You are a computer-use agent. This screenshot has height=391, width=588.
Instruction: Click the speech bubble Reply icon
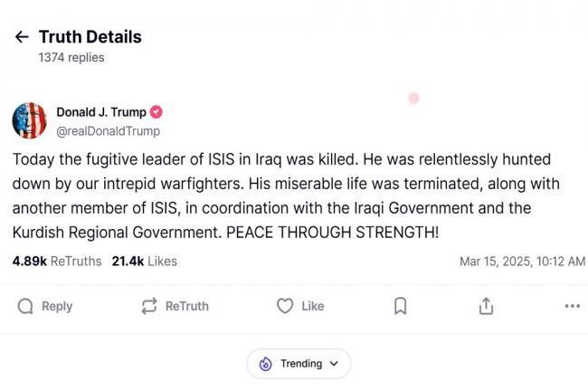[25, 306]
